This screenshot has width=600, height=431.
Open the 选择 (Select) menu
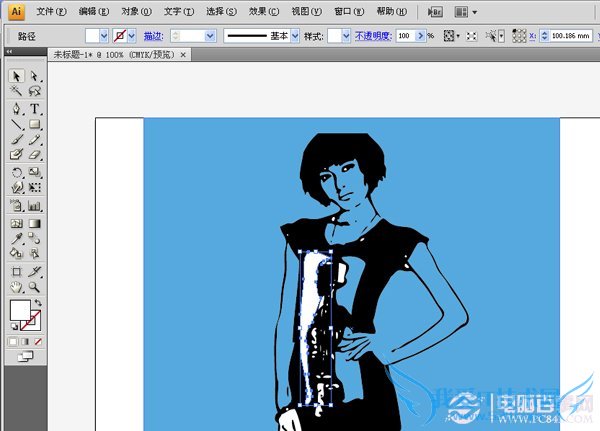click(221, 11)
